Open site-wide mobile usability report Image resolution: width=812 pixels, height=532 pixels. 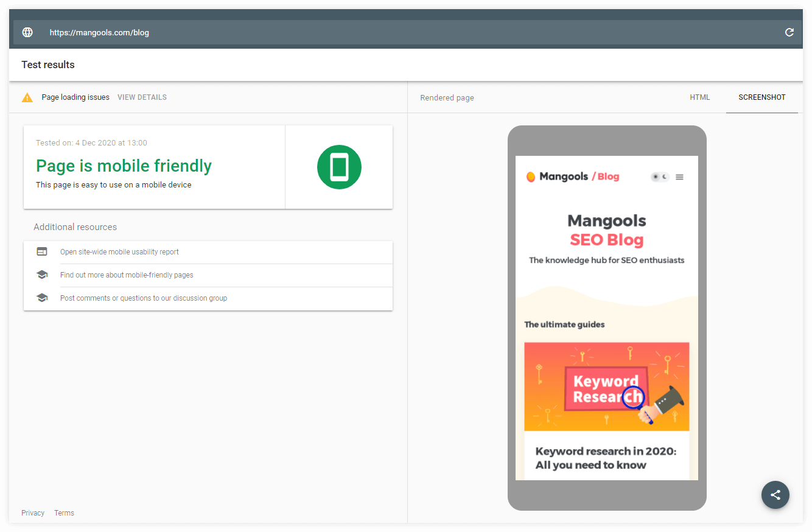point(119,252)
